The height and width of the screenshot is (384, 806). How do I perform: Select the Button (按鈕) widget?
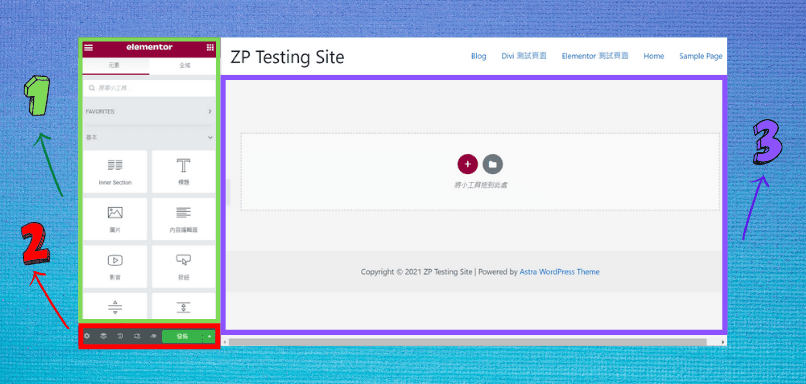[x=184, y=266]
